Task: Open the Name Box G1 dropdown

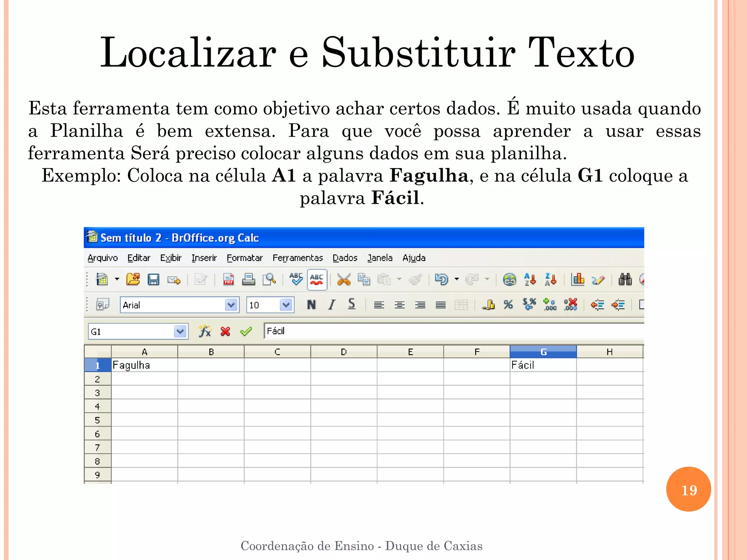Action: pos(180,331)
